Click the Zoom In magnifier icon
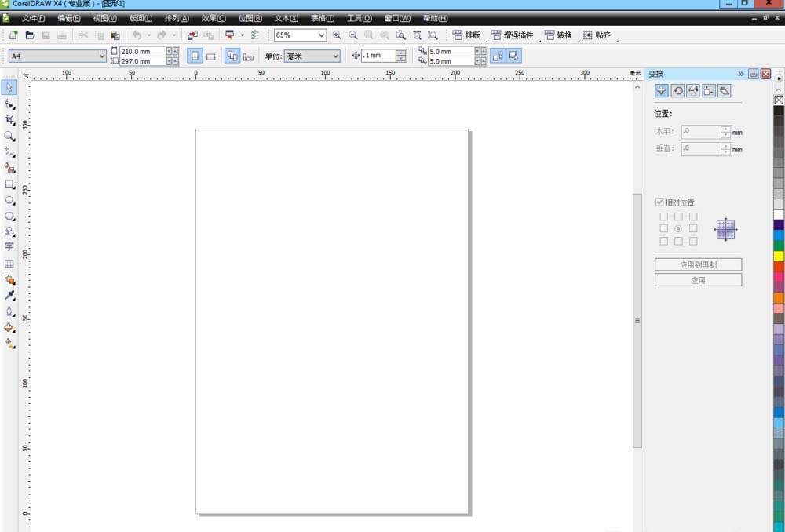The height and width of the screenshot is (532, 785). click(x=337, y=35)
